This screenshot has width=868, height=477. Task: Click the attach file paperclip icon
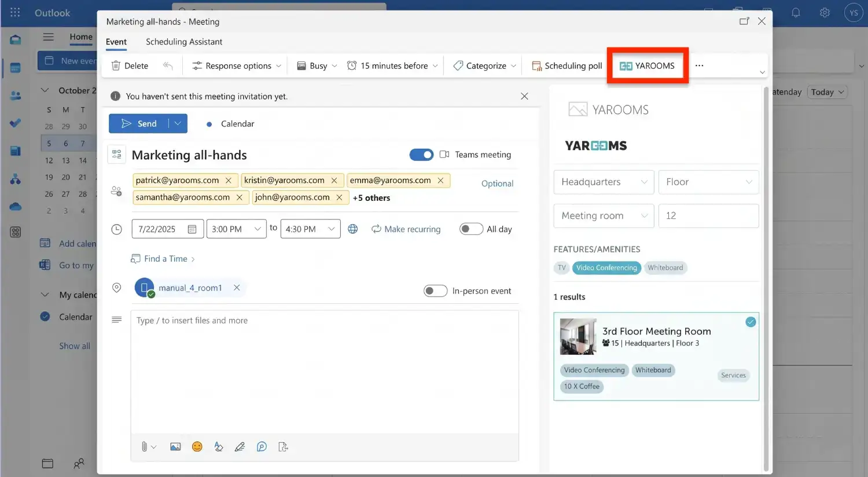tap(144, 447)
